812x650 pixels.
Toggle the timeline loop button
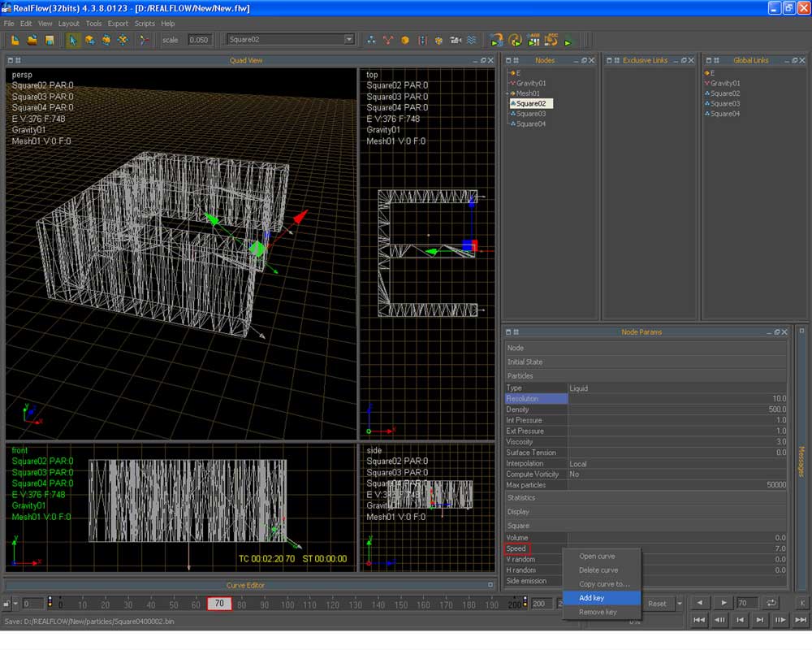point(771,603)
